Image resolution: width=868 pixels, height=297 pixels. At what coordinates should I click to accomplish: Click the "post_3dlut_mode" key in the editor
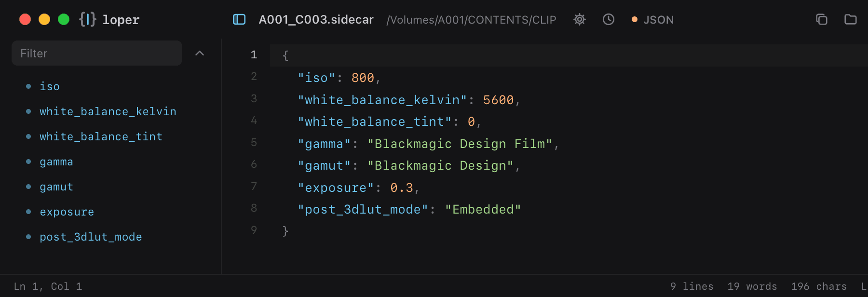(x=363, y=209)
